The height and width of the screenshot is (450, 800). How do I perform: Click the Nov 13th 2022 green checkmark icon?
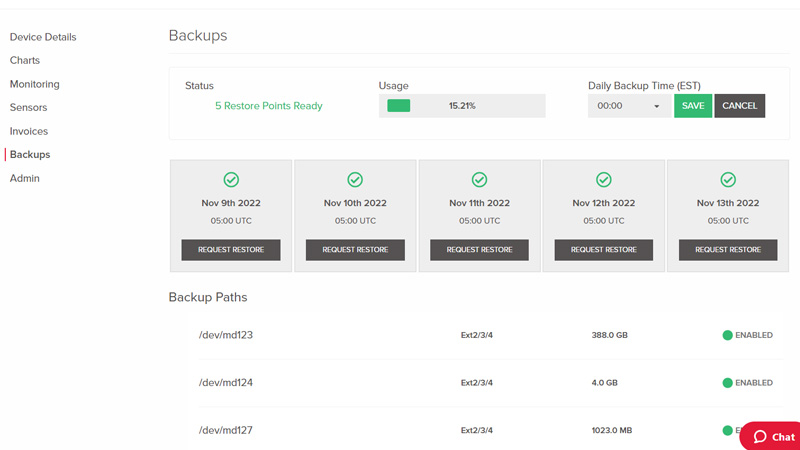click(728, 180)
